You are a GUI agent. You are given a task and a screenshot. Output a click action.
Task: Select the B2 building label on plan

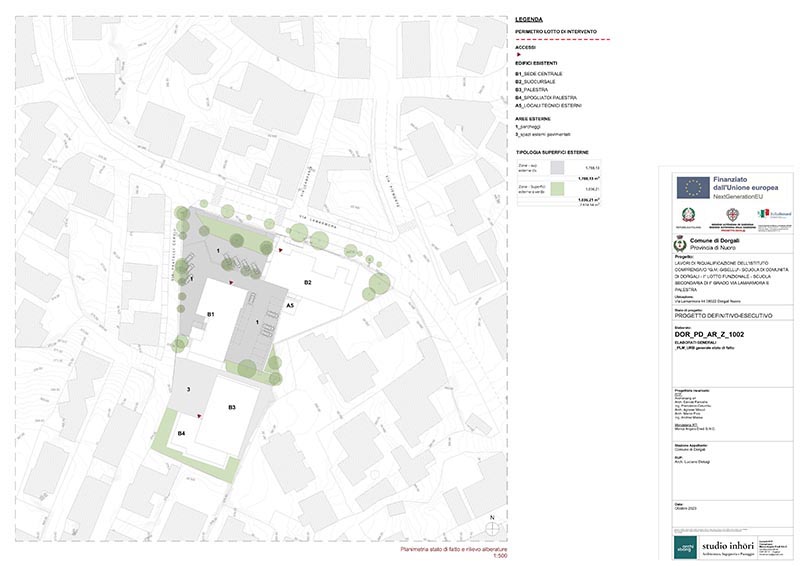(309, 283)
